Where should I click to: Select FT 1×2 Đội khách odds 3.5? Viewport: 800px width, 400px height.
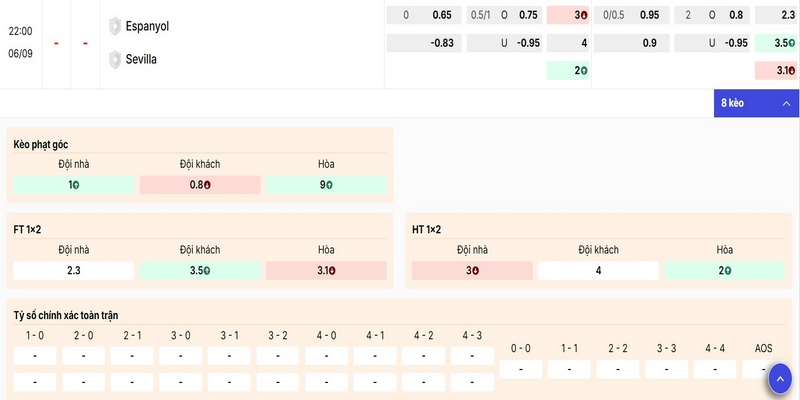(200, 270)
